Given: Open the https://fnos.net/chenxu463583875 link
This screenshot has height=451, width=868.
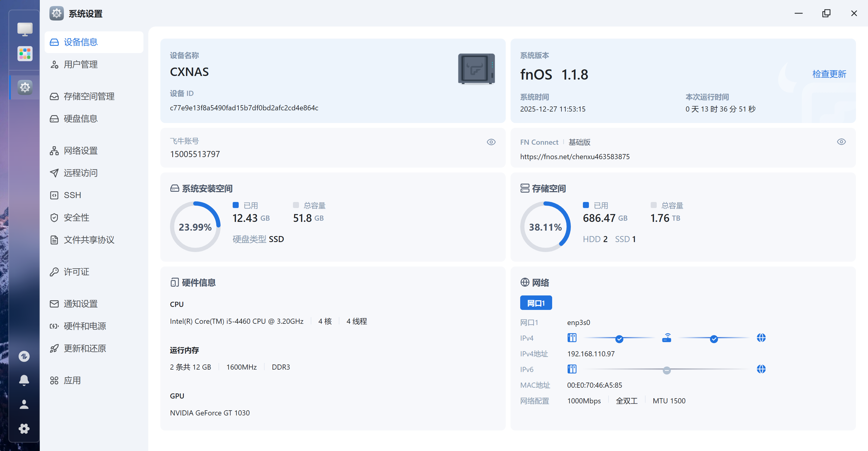Looking at the screenshot, I should (574, 157).
